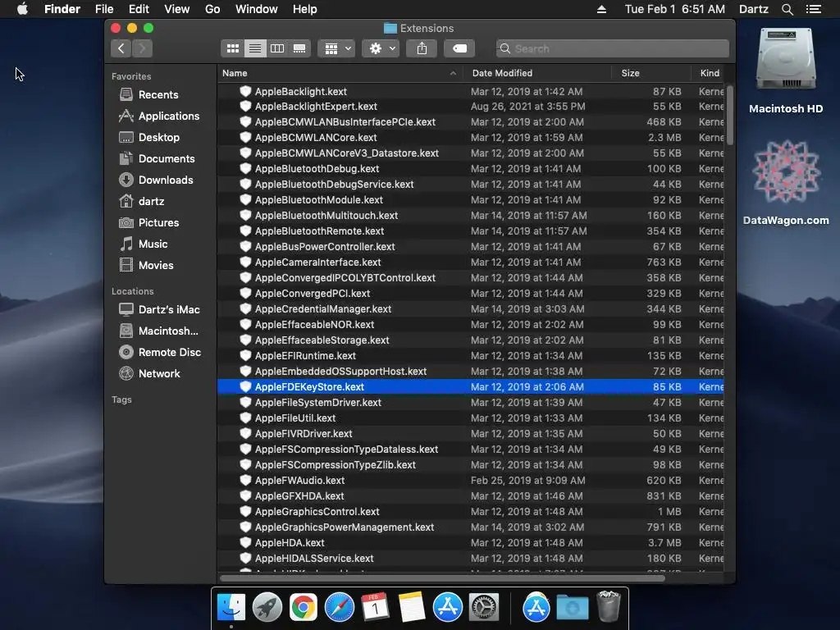Open the Edit menu
The image size is (840, 630).
click(x=139, y=9)
